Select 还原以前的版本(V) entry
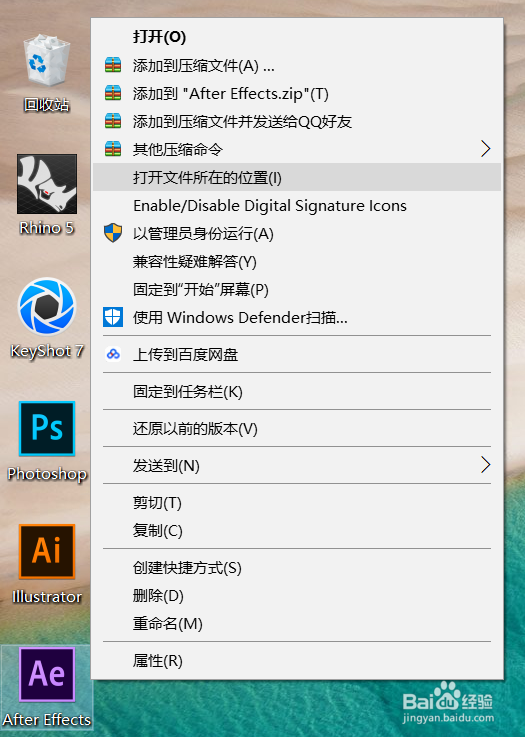 [x=297, y=428]
